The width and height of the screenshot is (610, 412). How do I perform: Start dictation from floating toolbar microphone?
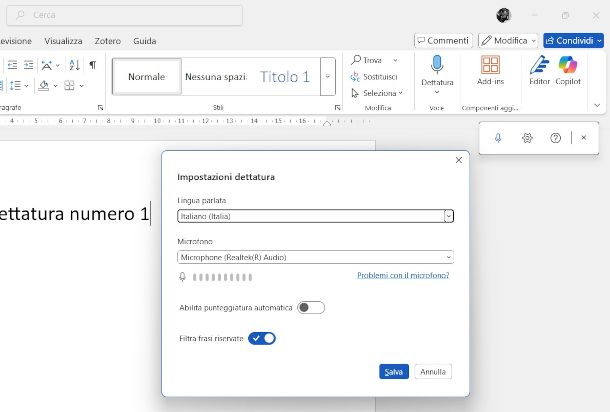498,138
